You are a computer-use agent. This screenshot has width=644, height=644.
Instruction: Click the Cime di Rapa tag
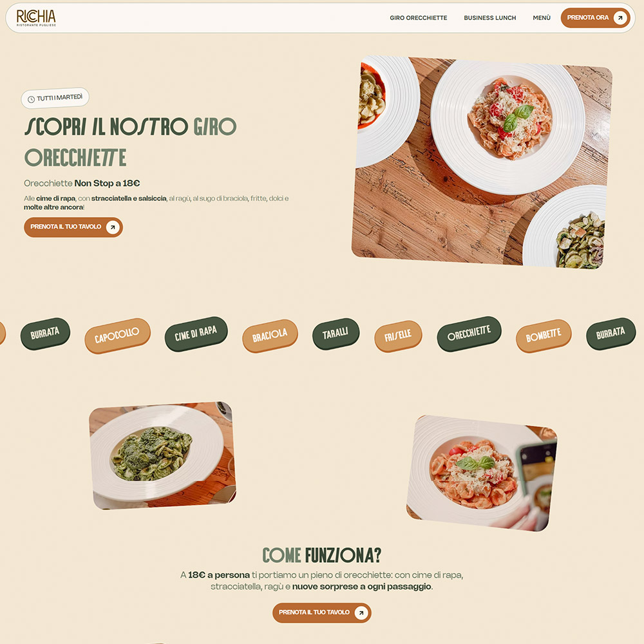[x=196, y=334]
